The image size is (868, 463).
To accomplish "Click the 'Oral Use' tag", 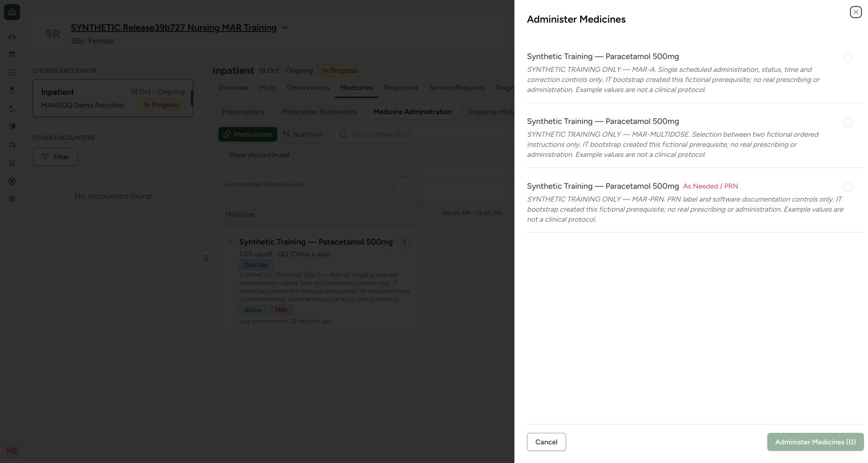I will [256, 265].
